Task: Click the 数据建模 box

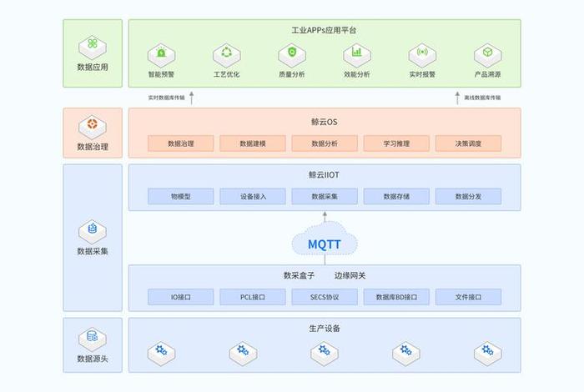Action: pos(253,143)
